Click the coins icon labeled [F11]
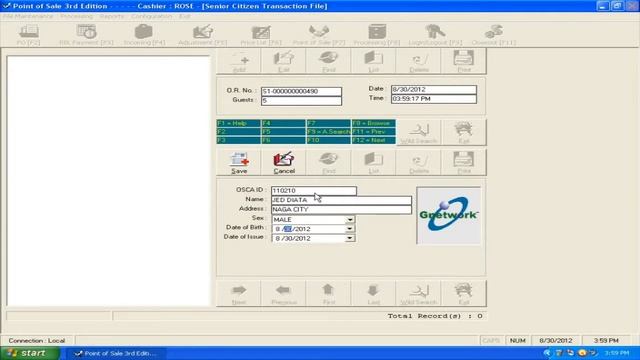Image resolution: width=640 pixels, height=360 pixels. 493,34
